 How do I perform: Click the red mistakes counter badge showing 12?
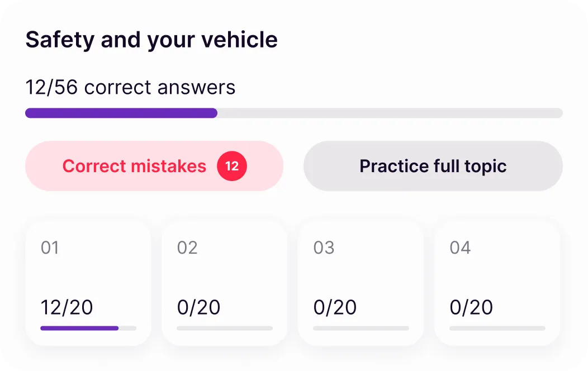(x=232, y=166)
